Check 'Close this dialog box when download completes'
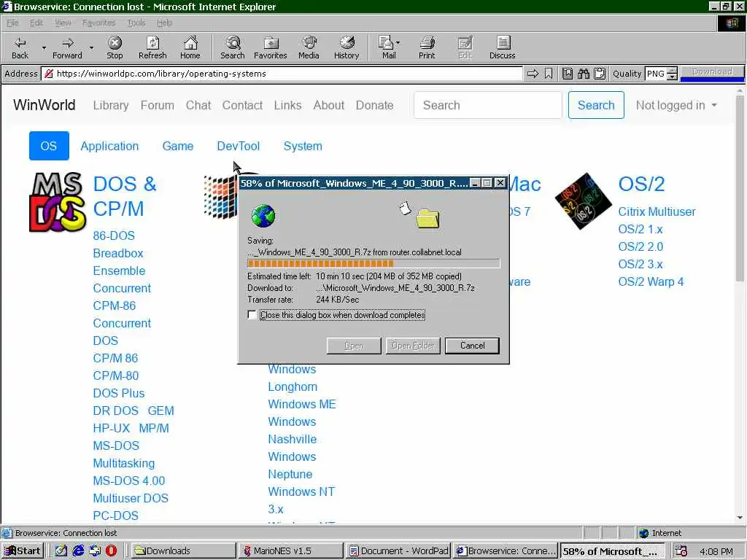The height and width of the screenshot is (560, 747). 252,315
